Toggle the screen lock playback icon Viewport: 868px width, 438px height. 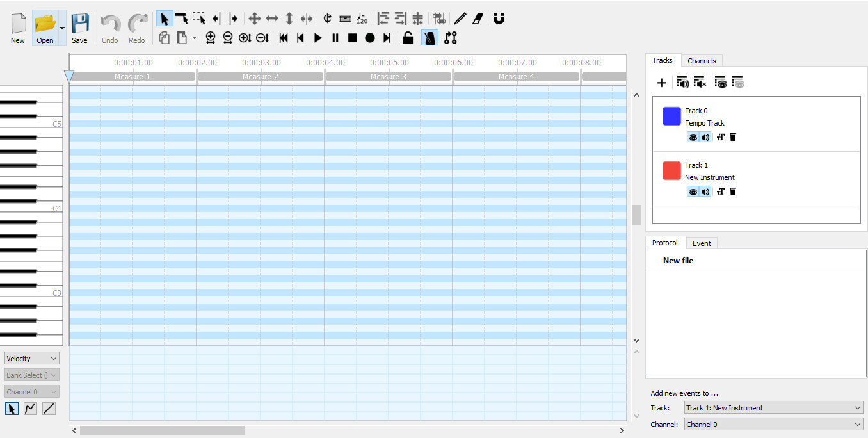(x=408, y=38)
